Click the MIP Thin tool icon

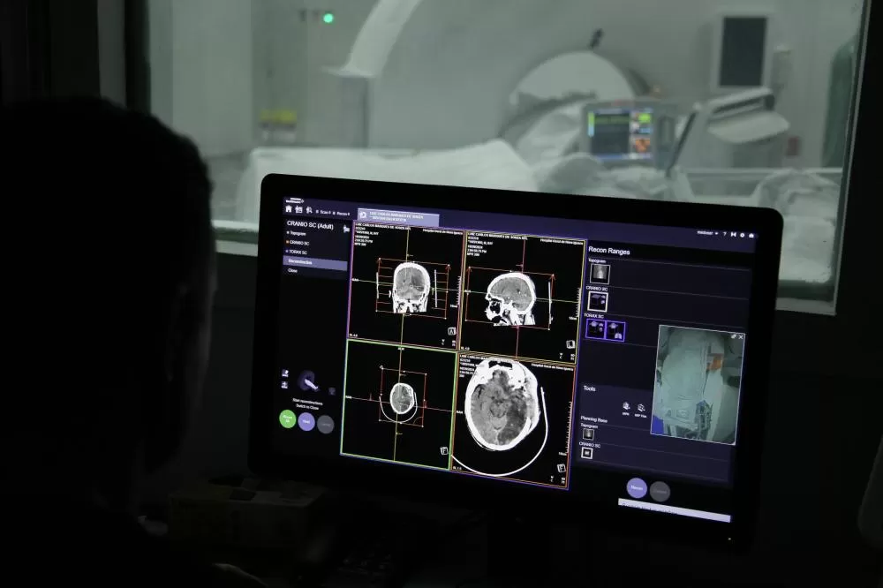pos(641,408)
